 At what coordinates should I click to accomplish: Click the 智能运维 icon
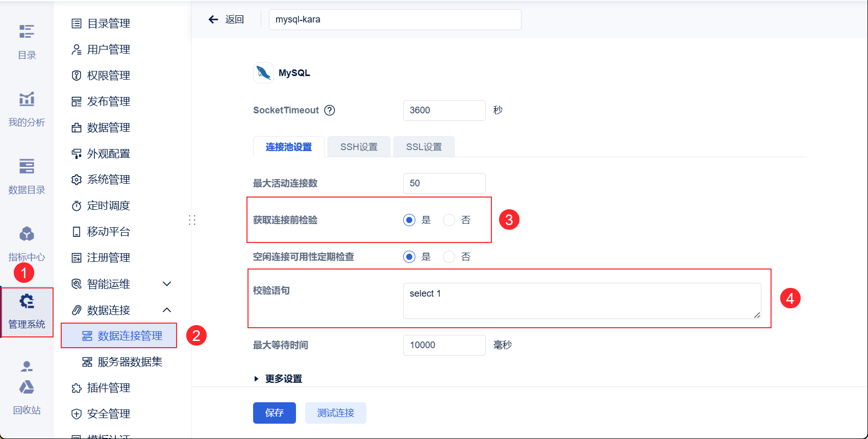click(x=77, y=284)
